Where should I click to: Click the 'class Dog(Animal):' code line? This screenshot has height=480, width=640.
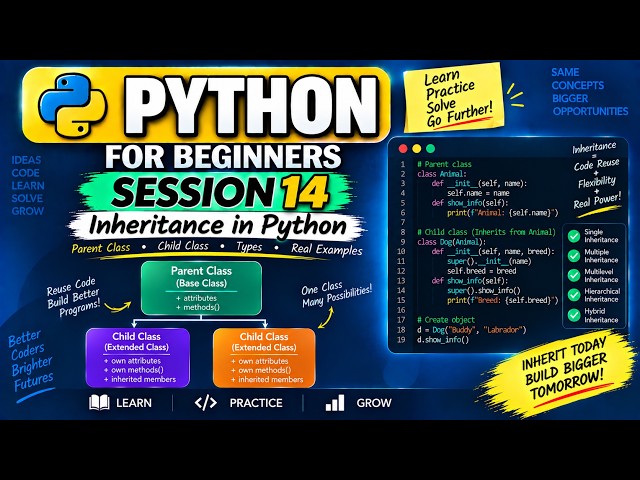coord(451,242)
